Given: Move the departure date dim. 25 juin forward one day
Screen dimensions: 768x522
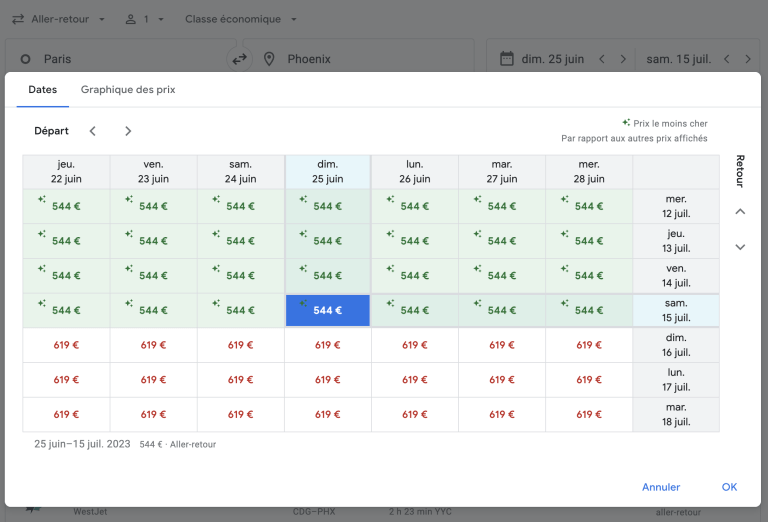Looking at the screenshot, I should [623, 59].
